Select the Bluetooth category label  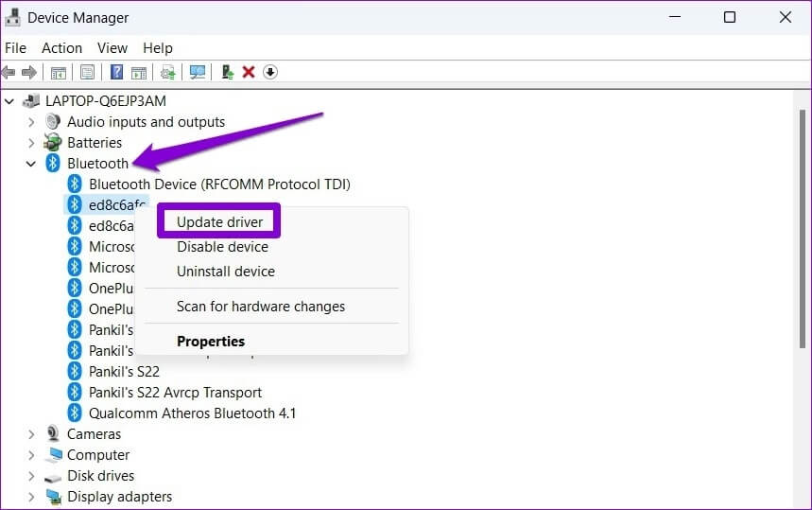pos(97,164)
